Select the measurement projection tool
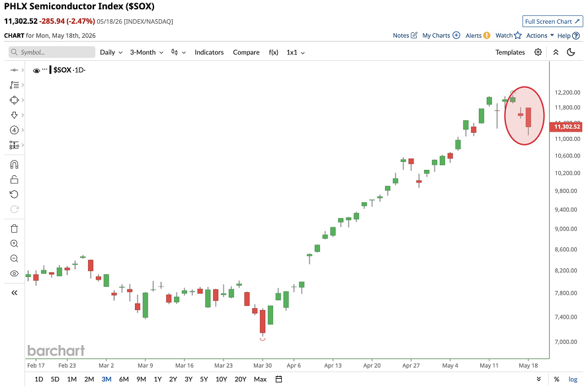The width and height of the screenshot is (588, 390). [14, 145]
